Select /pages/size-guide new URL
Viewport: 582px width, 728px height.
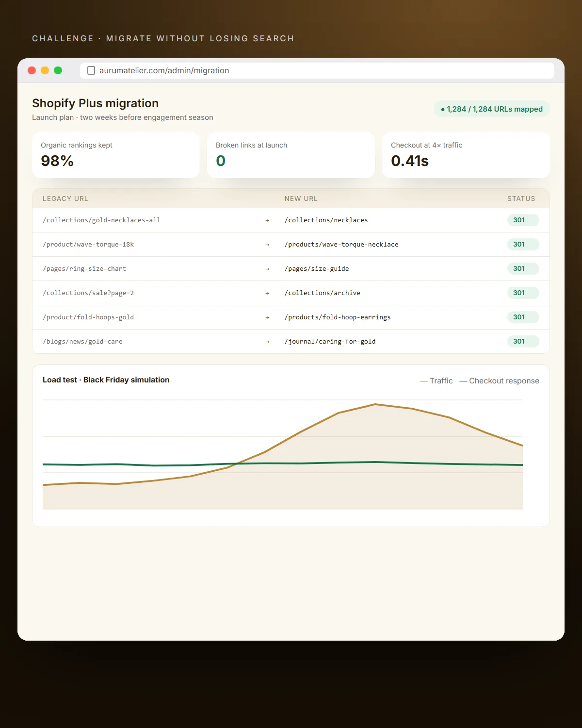[x=317, y=269]
